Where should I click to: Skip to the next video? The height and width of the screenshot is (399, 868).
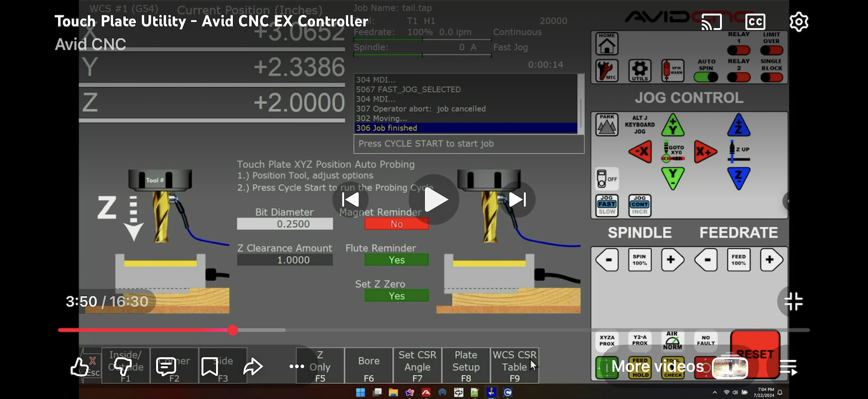coord(518,200)
